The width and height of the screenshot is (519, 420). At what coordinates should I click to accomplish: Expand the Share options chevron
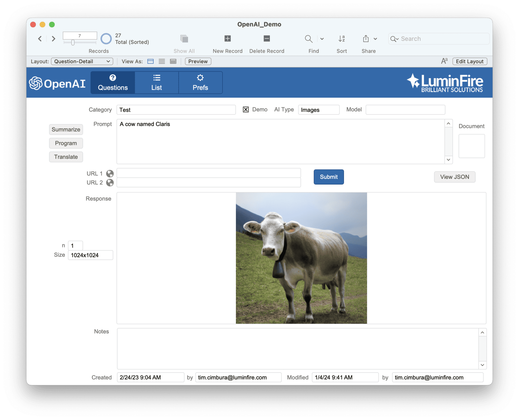coord(375,39)
